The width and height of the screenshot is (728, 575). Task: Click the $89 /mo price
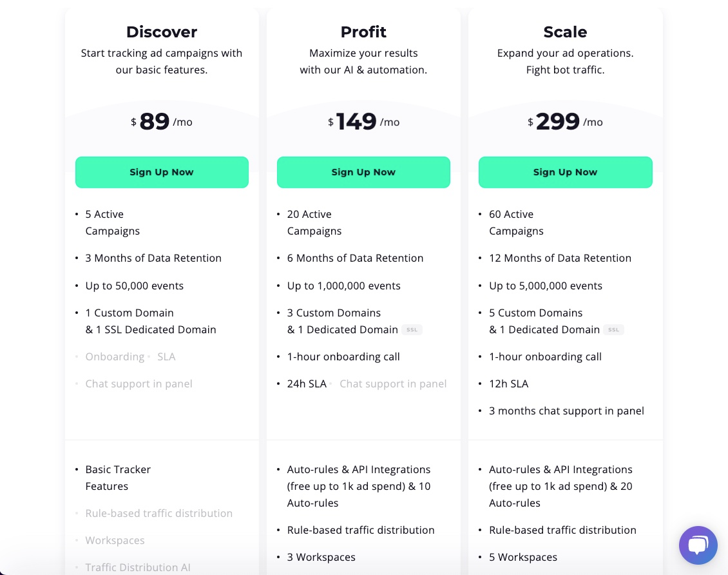click(x=162, y=122)
